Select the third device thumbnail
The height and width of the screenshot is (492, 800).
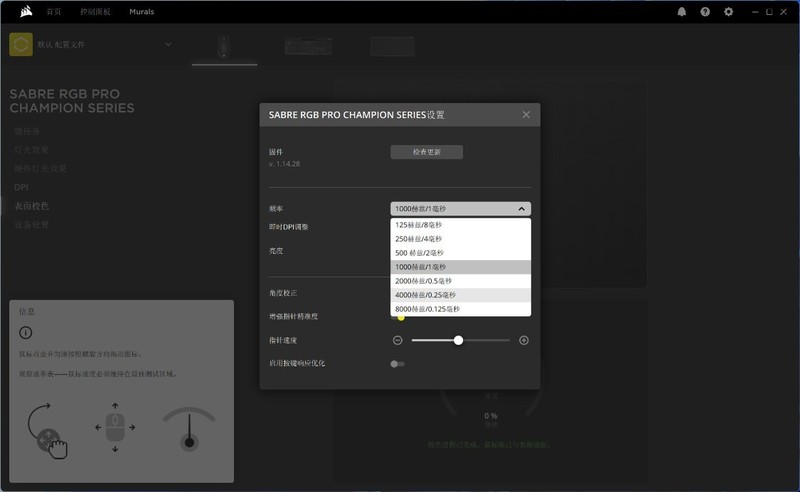click(x=392, y=46)
